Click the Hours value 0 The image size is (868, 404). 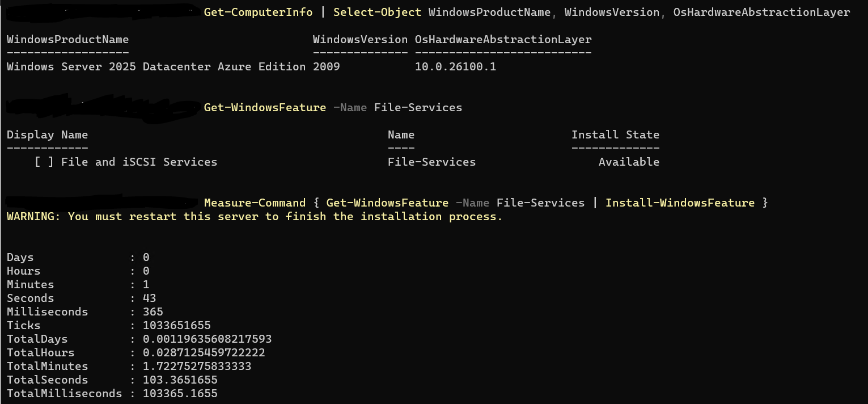click(x=146, y=271)
